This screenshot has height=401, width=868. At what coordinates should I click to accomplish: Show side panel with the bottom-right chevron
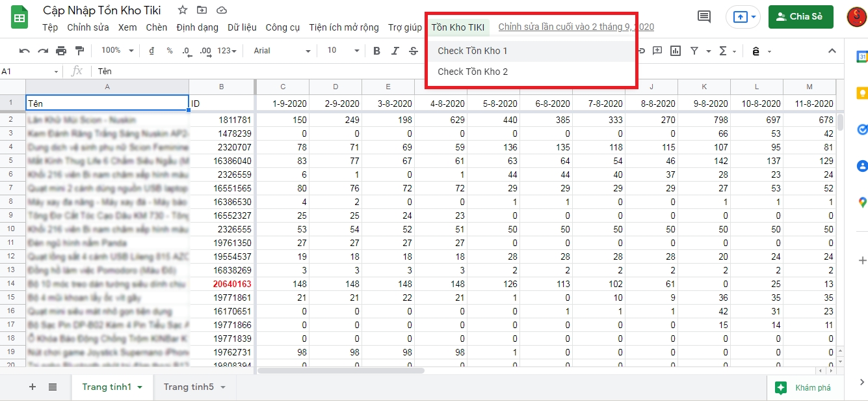click(862, 382)
